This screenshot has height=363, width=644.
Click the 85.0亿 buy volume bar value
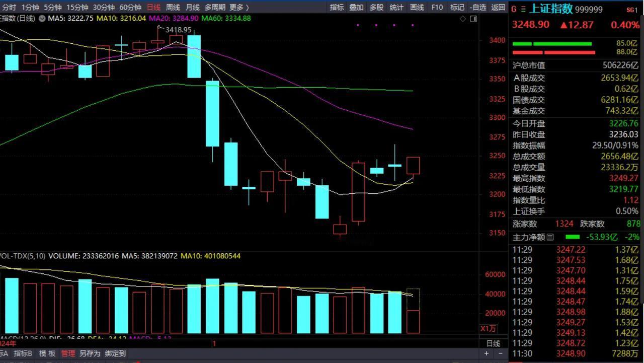pos(627,43)
